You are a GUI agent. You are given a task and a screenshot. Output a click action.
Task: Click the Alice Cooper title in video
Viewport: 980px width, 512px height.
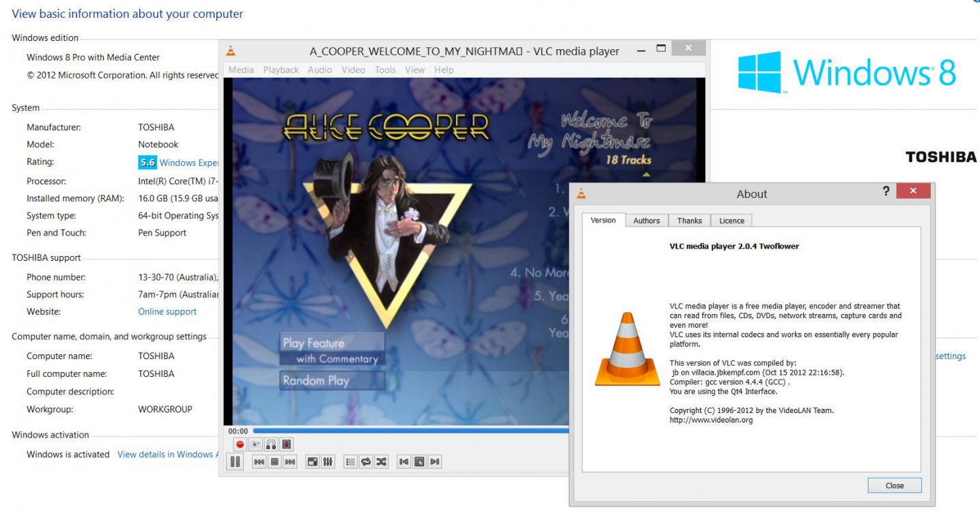click(x=386, y=127)
